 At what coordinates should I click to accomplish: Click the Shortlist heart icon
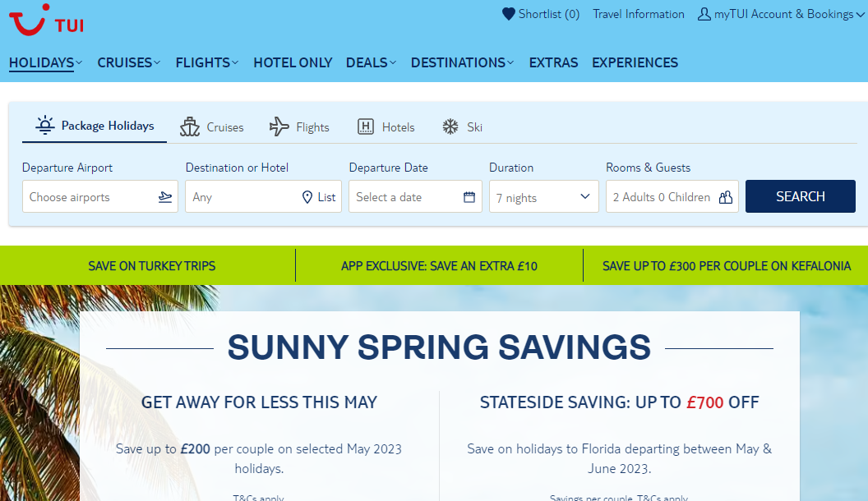(x=509, y=14)
